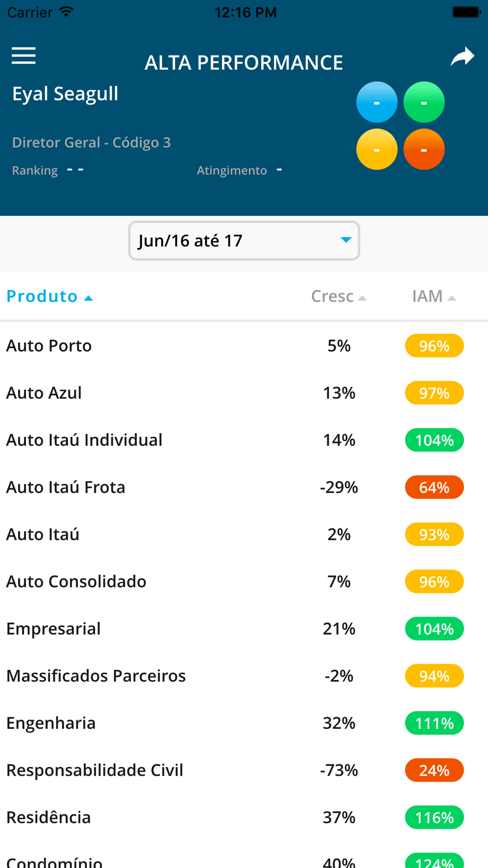
Task: Tap the 116% badge for Residência
Action: [x=434, y=817]
